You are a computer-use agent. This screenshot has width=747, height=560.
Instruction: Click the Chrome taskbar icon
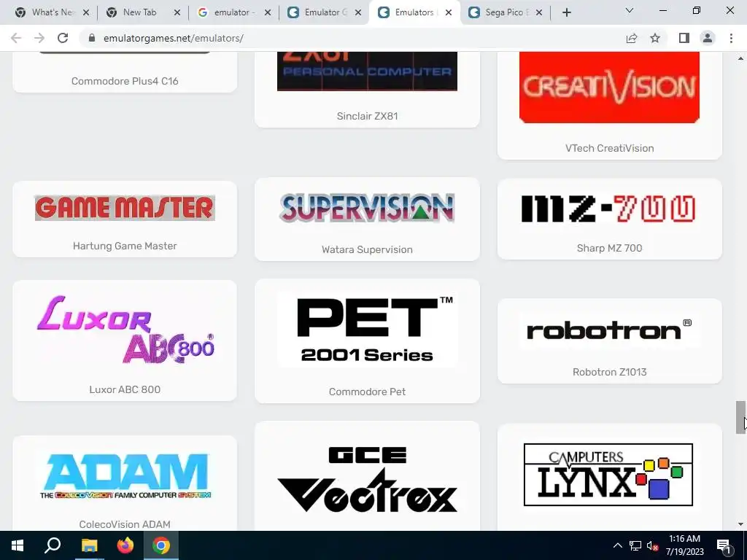(x=161, y=545)
